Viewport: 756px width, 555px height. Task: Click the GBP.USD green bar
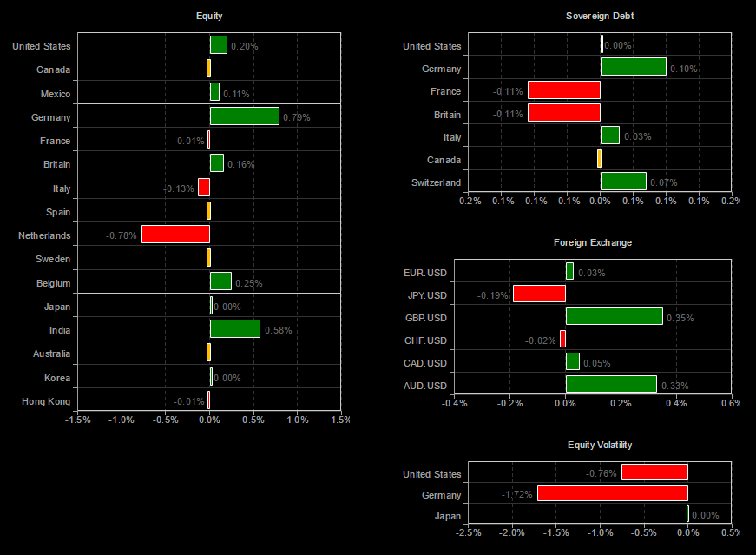(x=615, y=317)
